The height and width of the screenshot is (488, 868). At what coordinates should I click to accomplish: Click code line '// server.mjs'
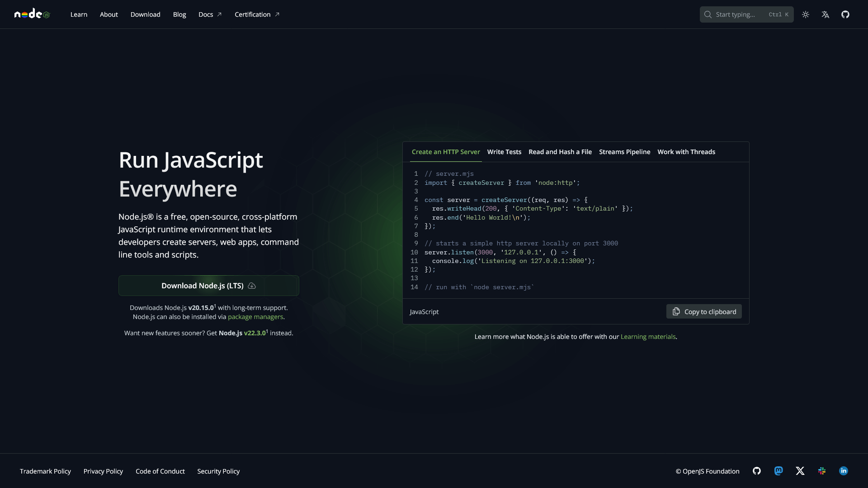[449, 174]
